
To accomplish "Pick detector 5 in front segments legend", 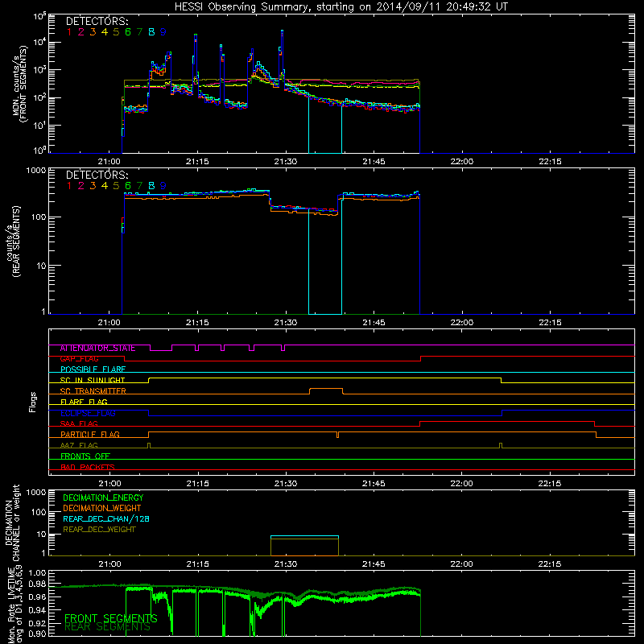I will pyautogui.click(x=116, y=32).
